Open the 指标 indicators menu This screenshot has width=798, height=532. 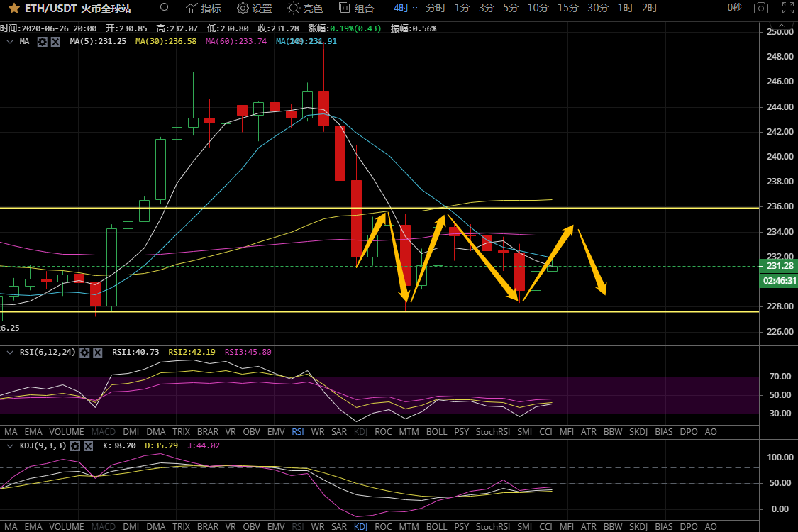(x=203, y=9)
